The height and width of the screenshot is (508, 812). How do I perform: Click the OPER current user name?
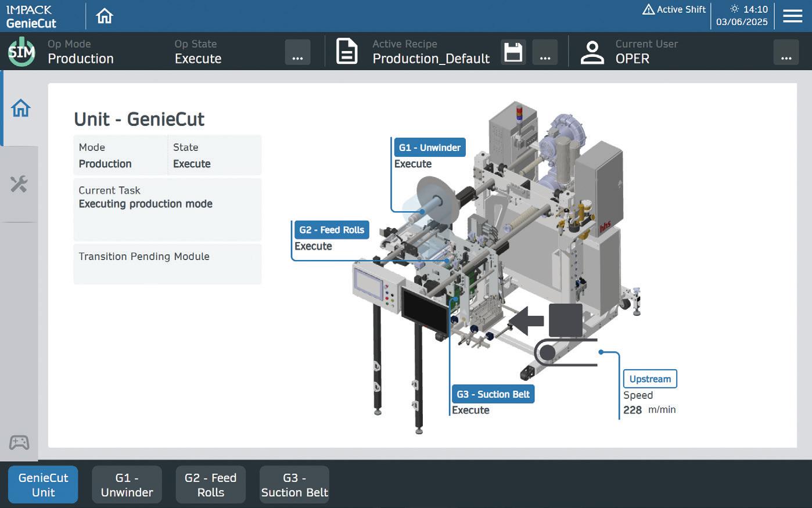coord(633,59)
